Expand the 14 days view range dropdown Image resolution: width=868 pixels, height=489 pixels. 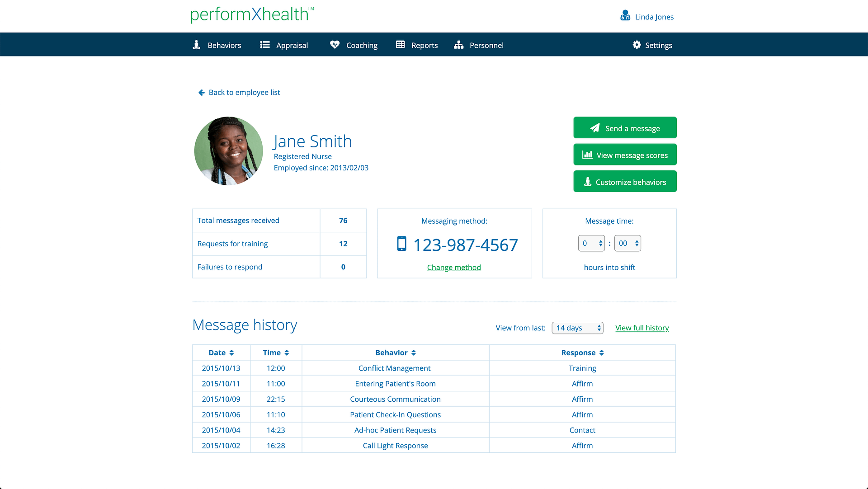tap(577, 328)
